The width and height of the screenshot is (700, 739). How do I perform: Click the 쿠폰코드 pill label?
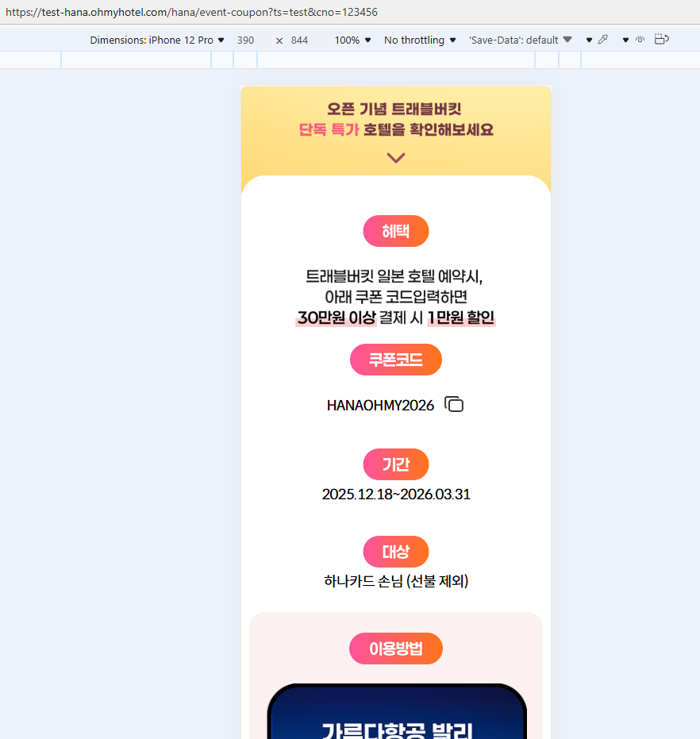pos(396,360)
